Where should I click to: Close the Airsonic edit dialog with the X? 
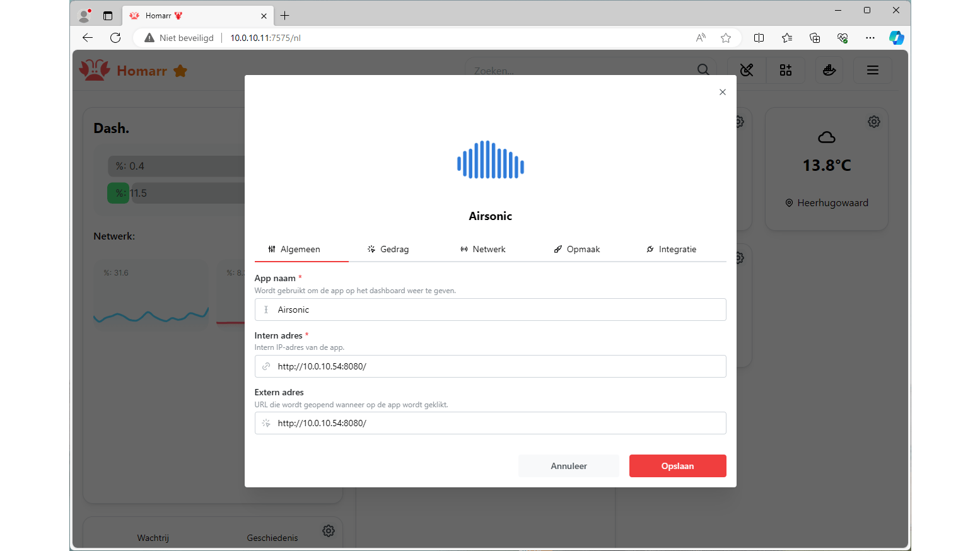click(723, 92)
